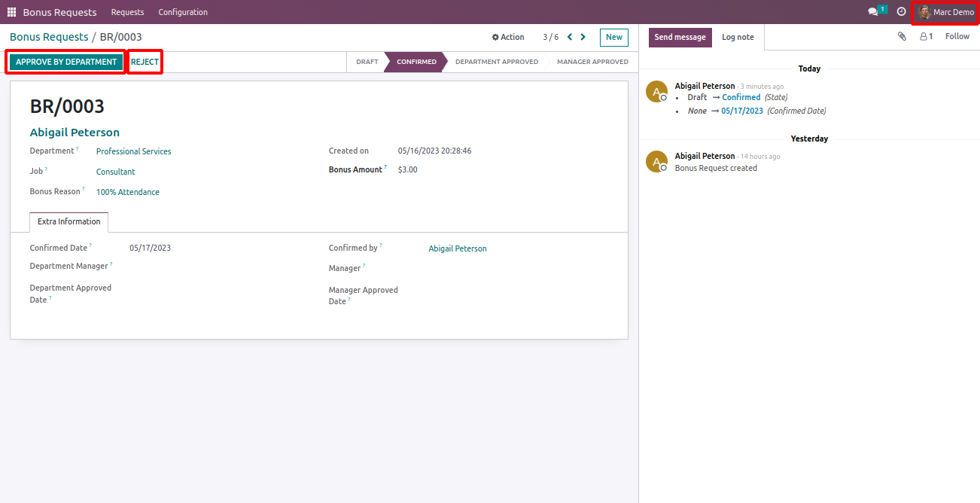Open the Extra Information tab
The width and height of the screenshot is (980, 503).
(68, 222)
